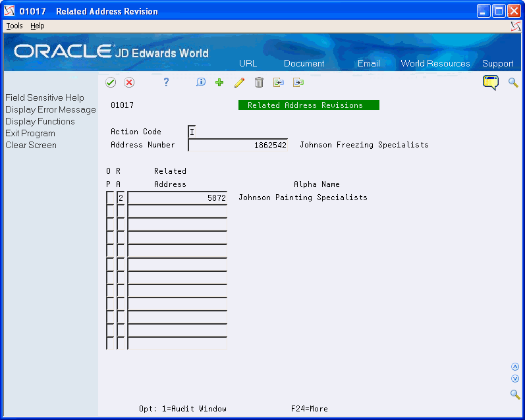The width and height of the screenshot is (525, 420).
Task: Select Field Sensitive Help
Action: [45, 97]
